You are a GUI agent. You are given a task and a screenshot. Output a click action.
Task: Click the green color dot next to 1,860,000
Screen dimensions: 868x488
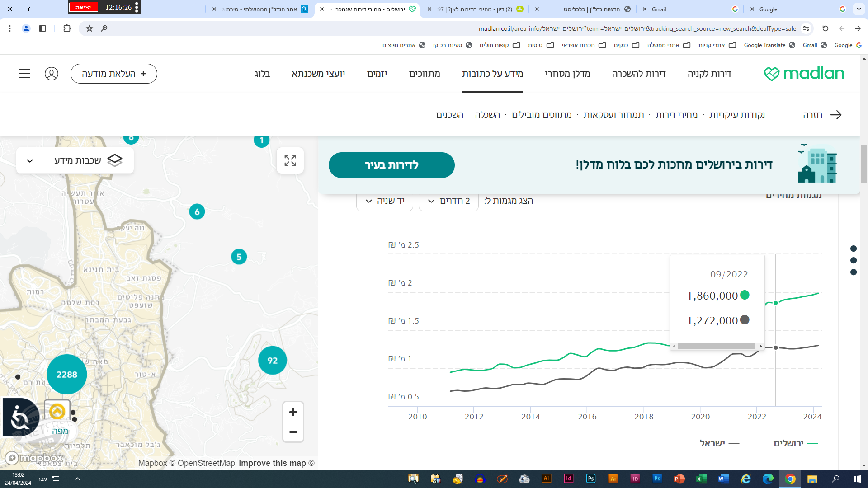click(745, 295)
